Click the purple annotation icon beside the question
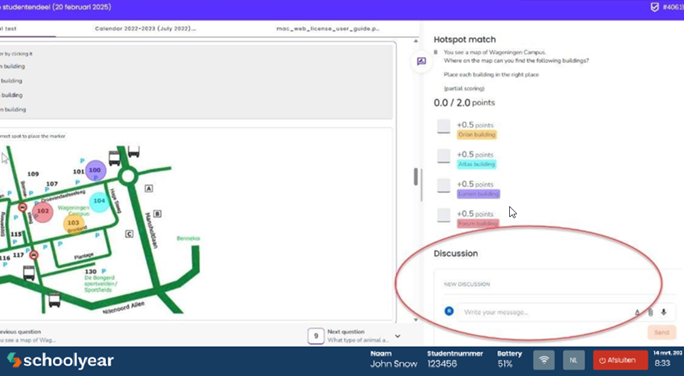Screen dimensions: 684x376 (x=421, y=62)
